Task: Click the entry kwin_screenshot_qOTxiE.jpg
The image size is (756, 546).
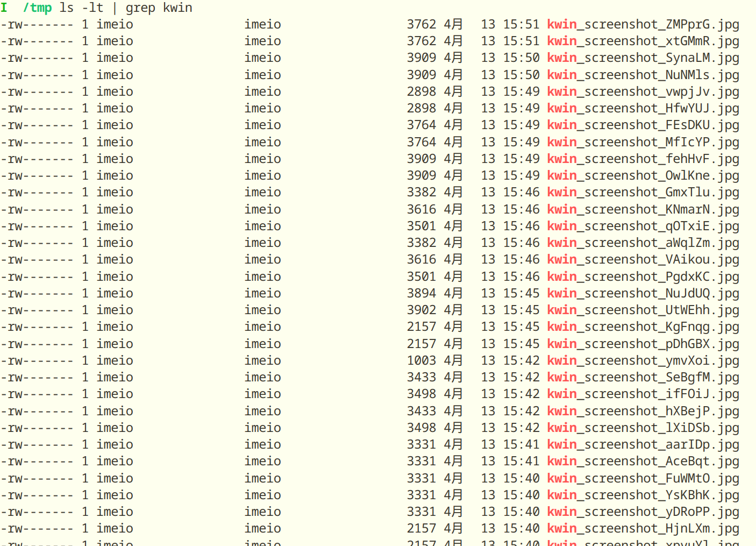Action: (643, 226)
